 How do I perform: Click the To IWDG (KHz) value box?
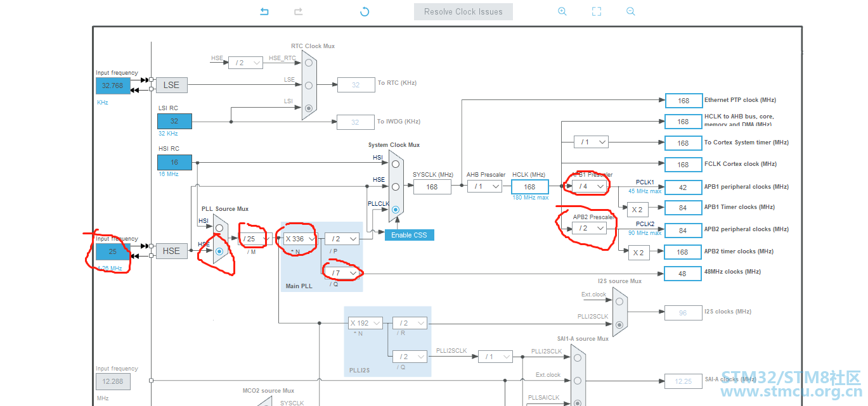click(x=356, y=122)
